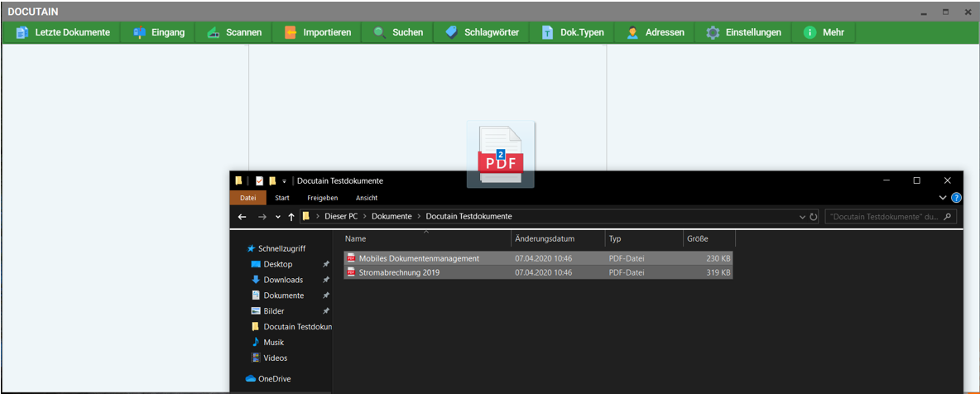Open Dokumente in the navigation pane
980x394 pixels.
pos(284,295)
